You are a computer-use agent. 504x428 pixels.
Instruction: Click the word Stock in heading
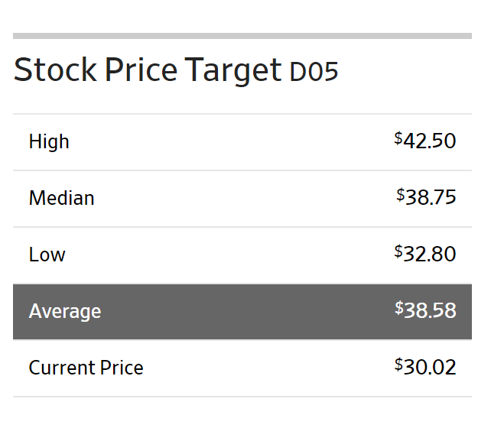click(55, 70)
